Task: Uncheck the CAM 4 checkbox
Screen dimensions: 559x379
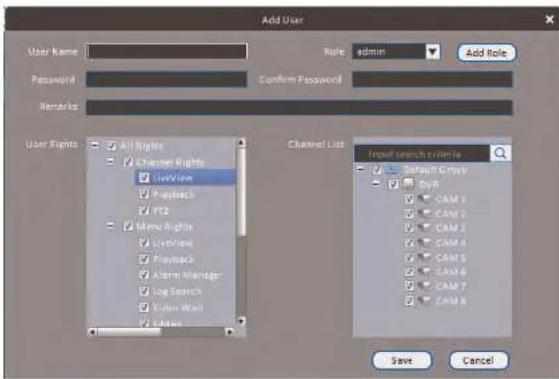Action: tap(409, 243)
